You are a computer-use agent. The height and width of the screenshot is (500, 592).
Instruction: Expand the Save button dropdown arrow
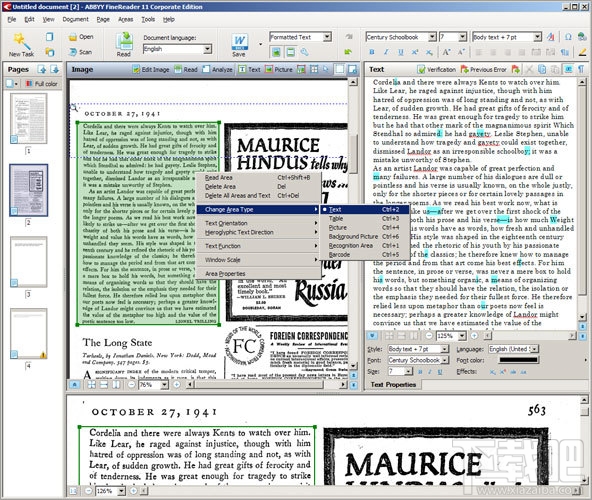260,44
